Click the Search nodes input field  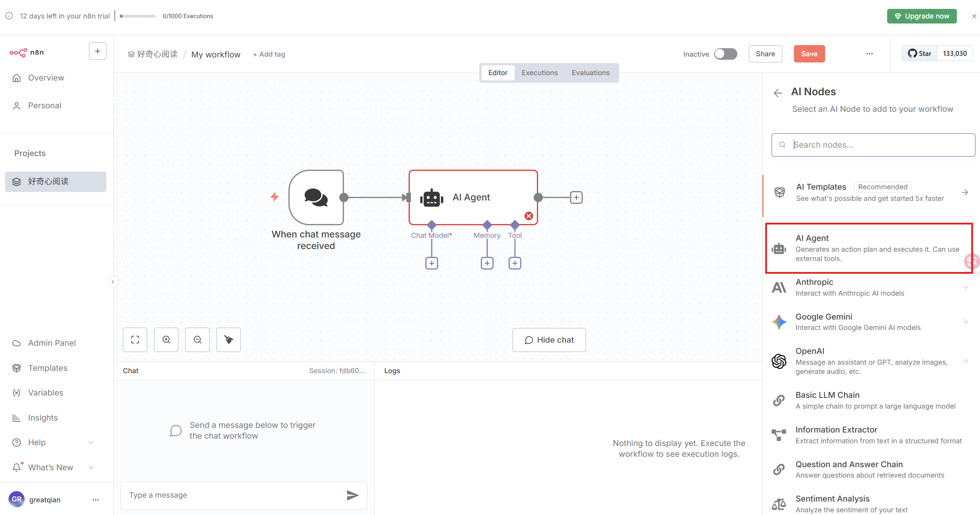click(873, 145)
